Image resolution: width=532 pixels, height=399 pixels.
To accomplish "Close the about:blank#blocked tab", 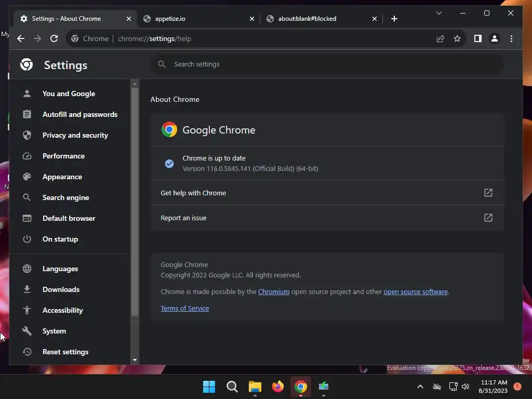I will click(x=374, y=19).
